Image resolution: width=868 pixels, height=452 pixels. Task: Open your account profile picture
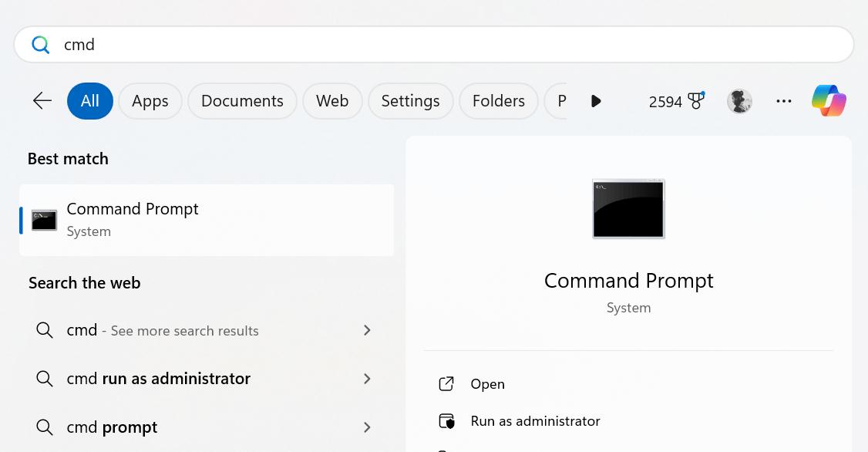coord(739,100)
